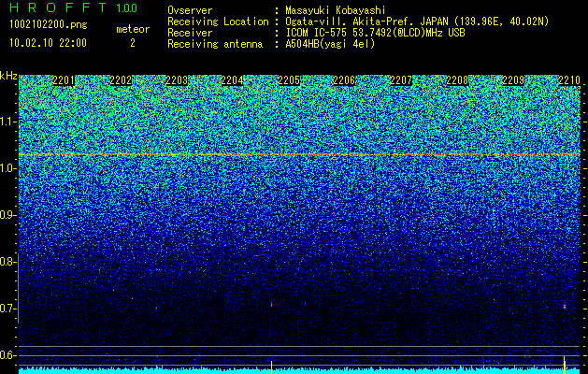Click the 2203 time marker

[x=177, y=80]
